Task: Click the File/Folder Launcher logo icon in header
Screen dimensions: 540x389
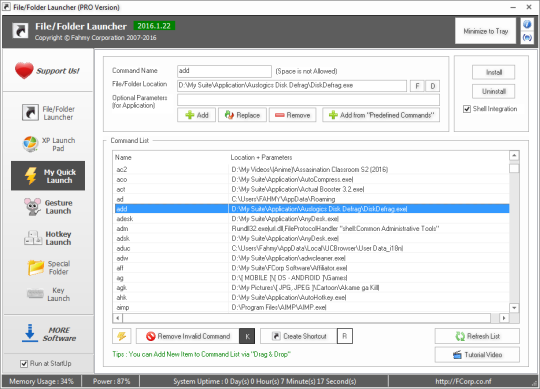Action: point(20,31)
